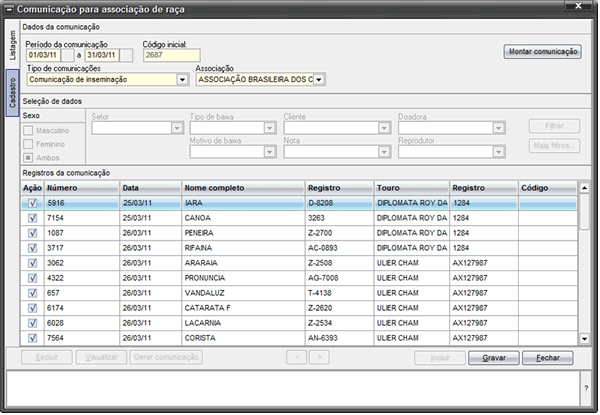Screen dimensions: 600x415
Task: Open calendar picker beside end date 31/03/11
Action: (126, 55)
